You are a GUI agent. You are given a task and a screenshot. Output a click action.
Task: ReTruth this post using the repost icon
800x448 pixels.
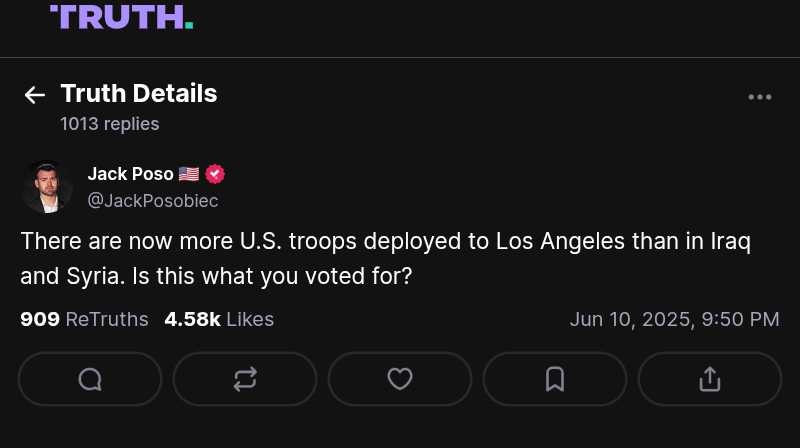(x=245, y=379)
